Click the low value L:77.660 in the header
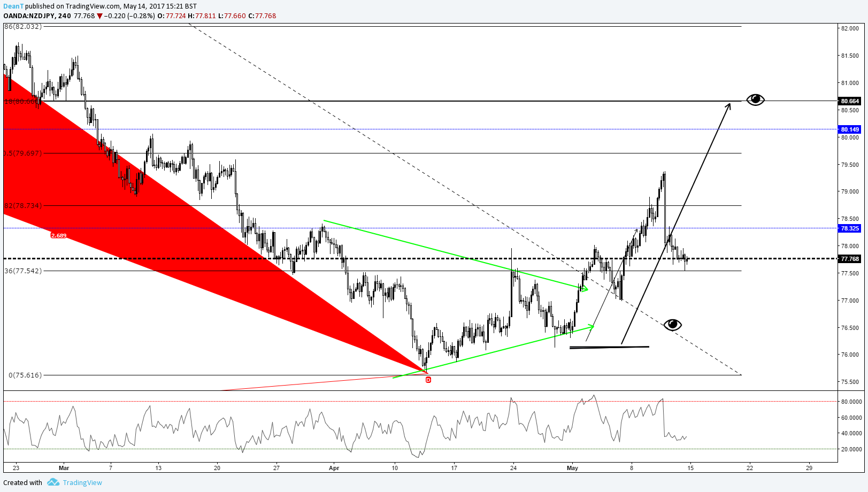The height and width of the screenshot is (492, 868). 232,16
